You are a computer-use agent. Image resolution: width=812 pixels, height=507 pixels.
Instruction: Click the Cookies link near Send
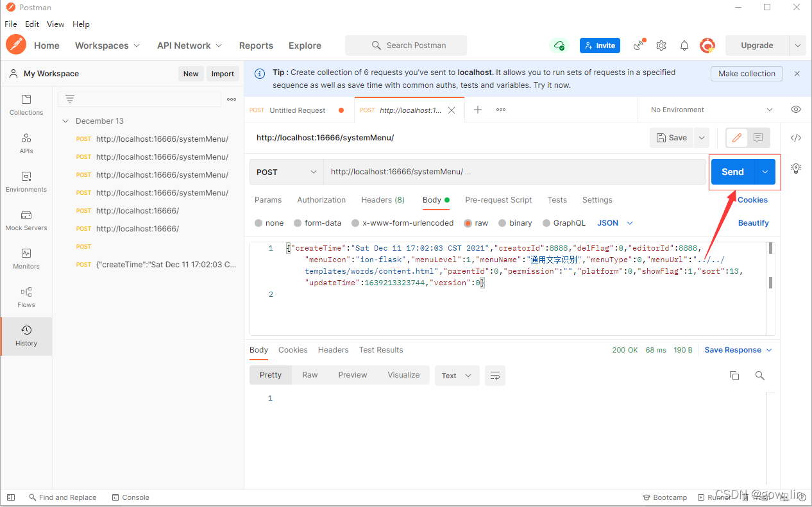[752, 200]
